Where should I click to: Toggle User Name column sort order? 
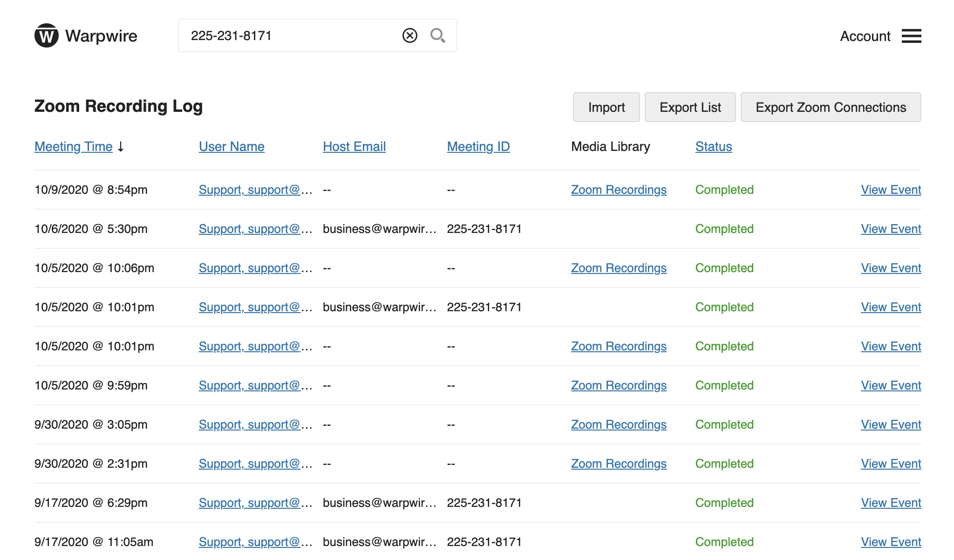click(x=232, y=145)
